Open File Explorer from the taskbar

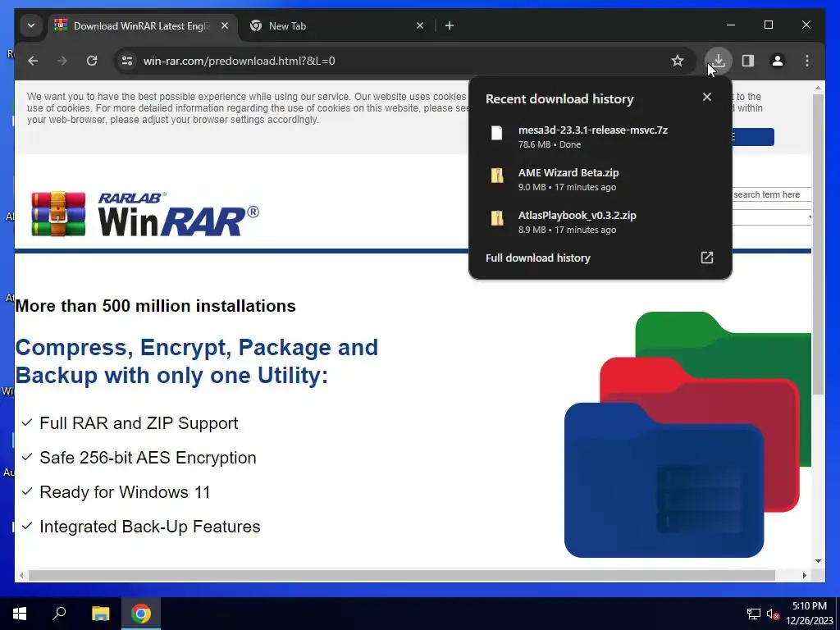100,614
